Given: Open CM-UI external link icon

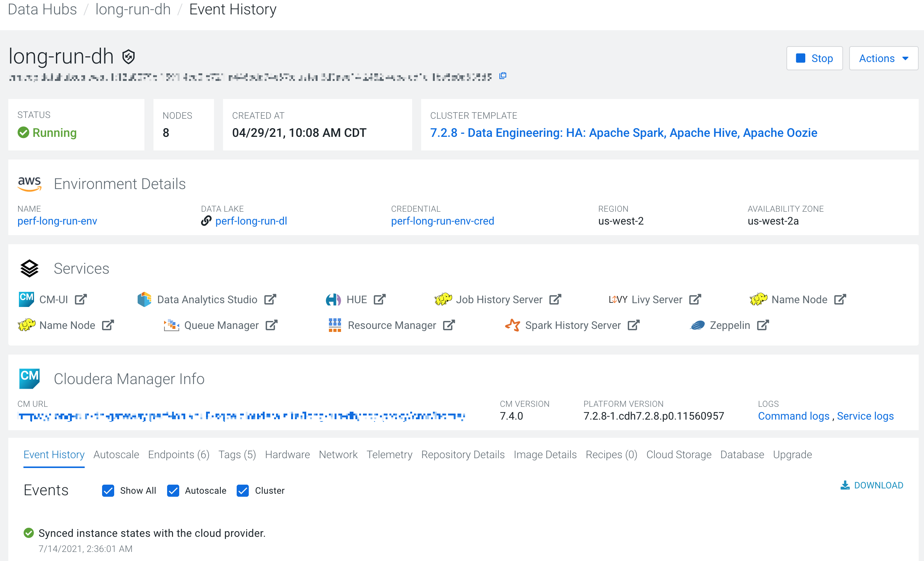Looking at the screenshot, I should pyautogui.click(x=81, y=299).
